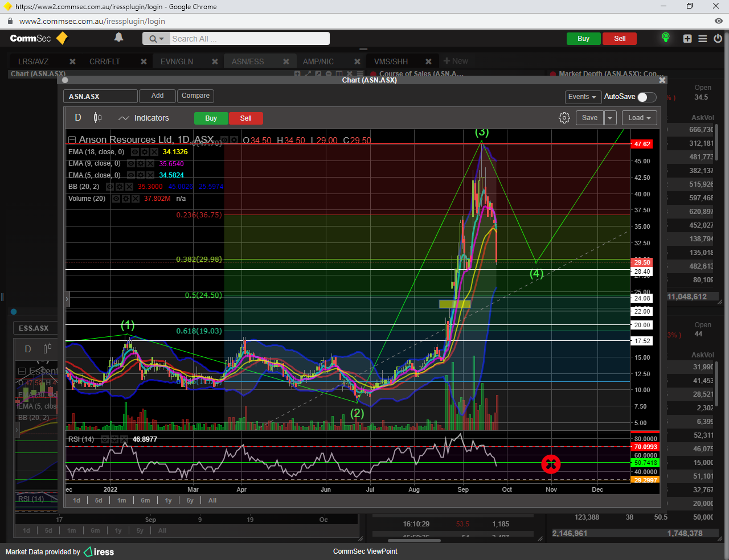Screen dimensions: 729x560
Task: Toggle visibility of the Volume (20) indicator
Action: point(116,199)
